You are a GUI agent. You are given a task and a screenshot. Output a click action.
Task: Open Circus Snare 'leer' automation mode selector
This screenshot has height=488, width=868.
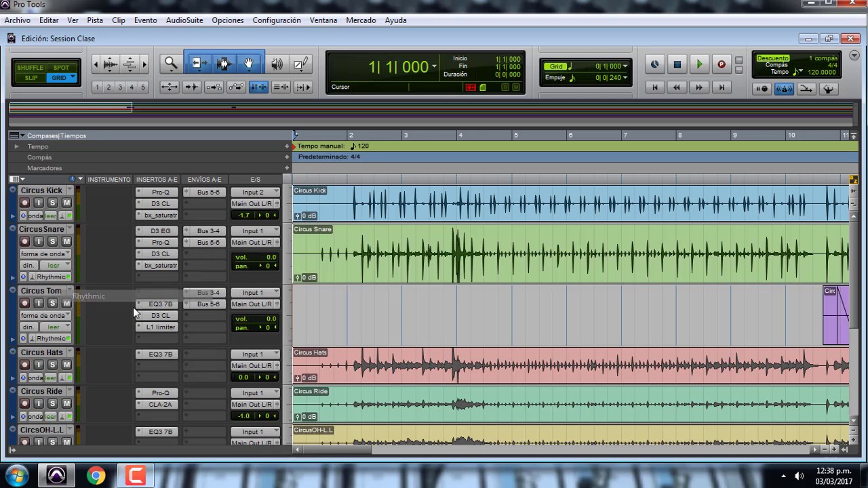click(56, 265)
